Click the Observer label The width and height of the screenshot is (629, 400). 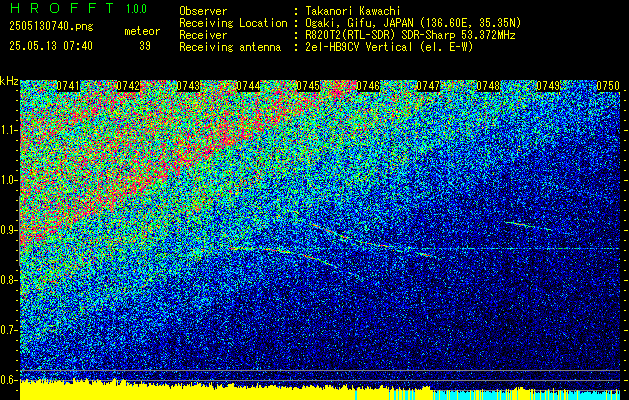[203, 11]
